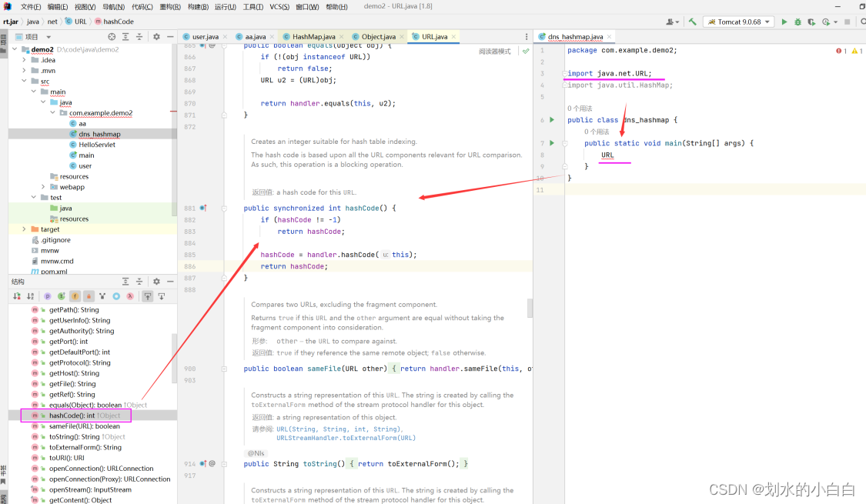
Task: Toggle group methods by defining type
Action: coord(102,296)
